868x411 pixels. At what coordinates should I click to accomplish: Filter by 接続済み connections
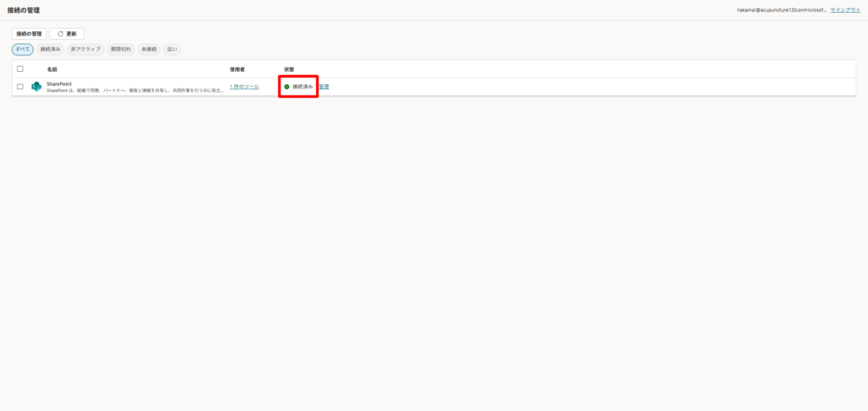click(51, 49)
